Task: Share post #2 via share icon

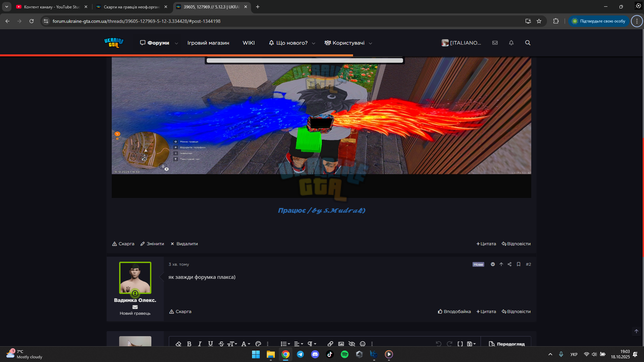Action: 510,264
